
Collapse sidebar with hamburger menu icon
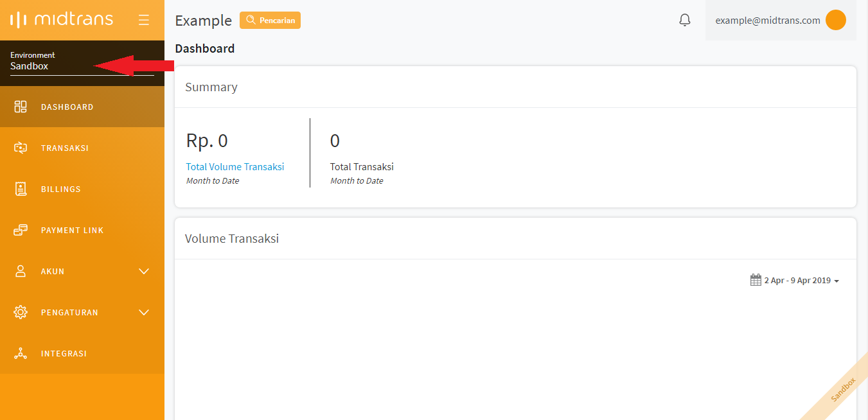(144, 20)
